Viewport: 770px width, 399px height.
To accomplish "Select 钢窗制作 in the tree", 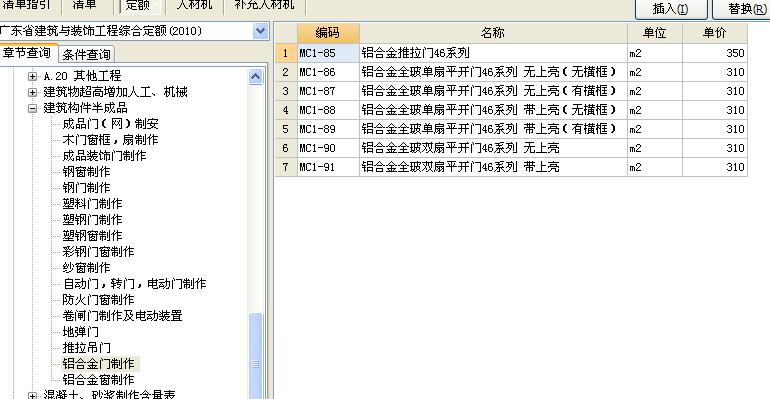I will pos(86,172).
